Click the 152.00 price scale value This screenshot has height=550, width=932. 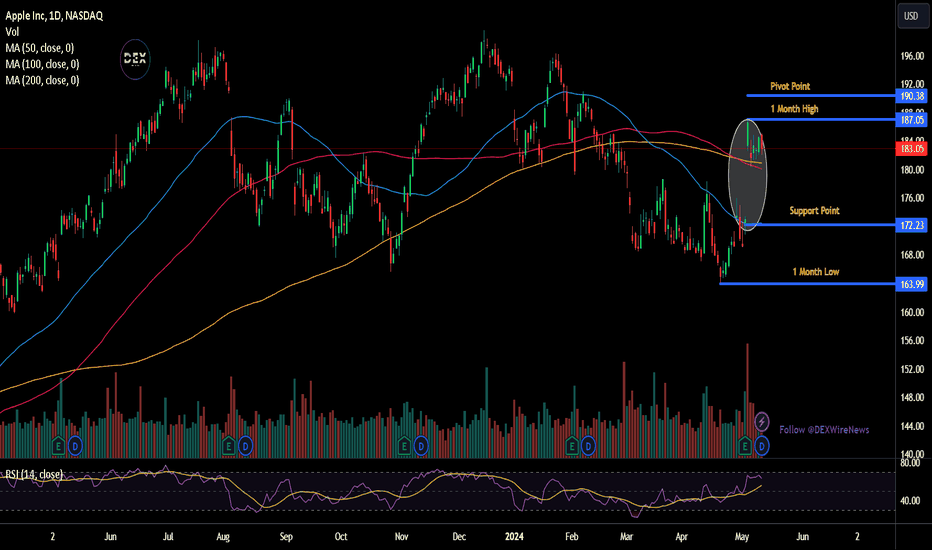912,369
